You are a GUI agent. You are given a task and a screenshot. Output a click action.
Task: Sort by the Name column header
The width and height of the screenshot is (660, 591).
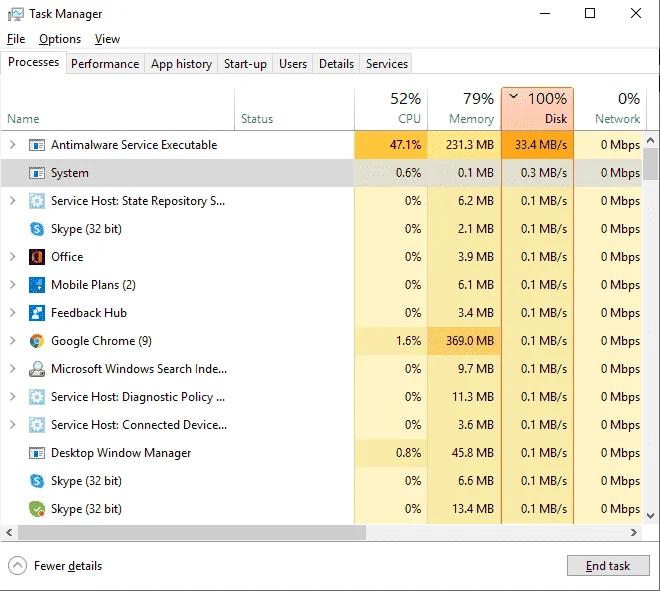coord(117,109)
